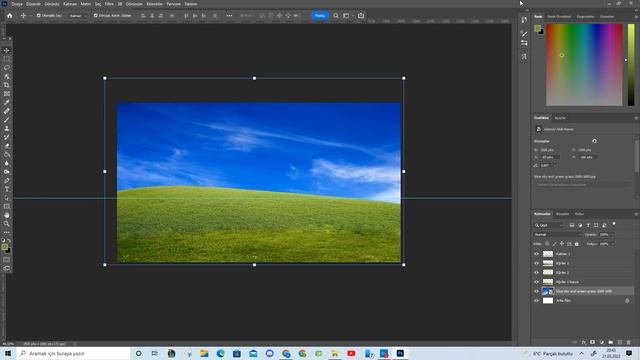The height and width of the screenshot is (360, 640).
Task: Select the Horizontal Type tool
Action: [x=7, y=189]
